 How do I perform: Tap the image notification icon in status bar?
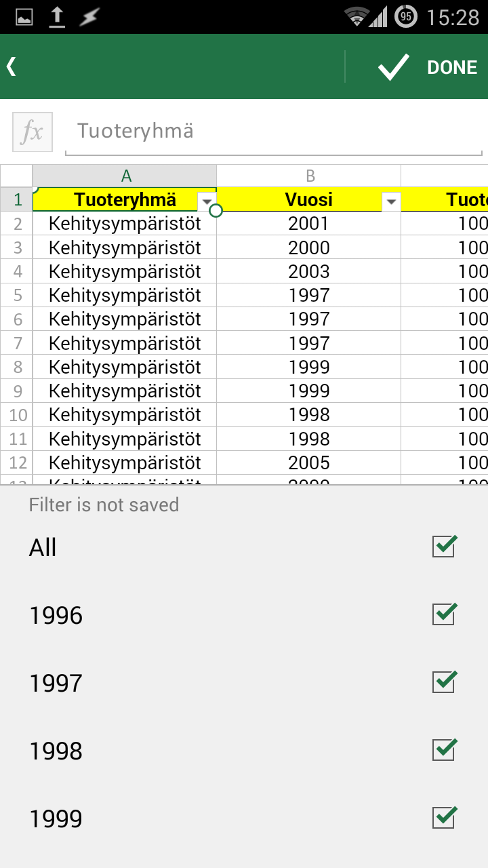click(x=24, y=17)
